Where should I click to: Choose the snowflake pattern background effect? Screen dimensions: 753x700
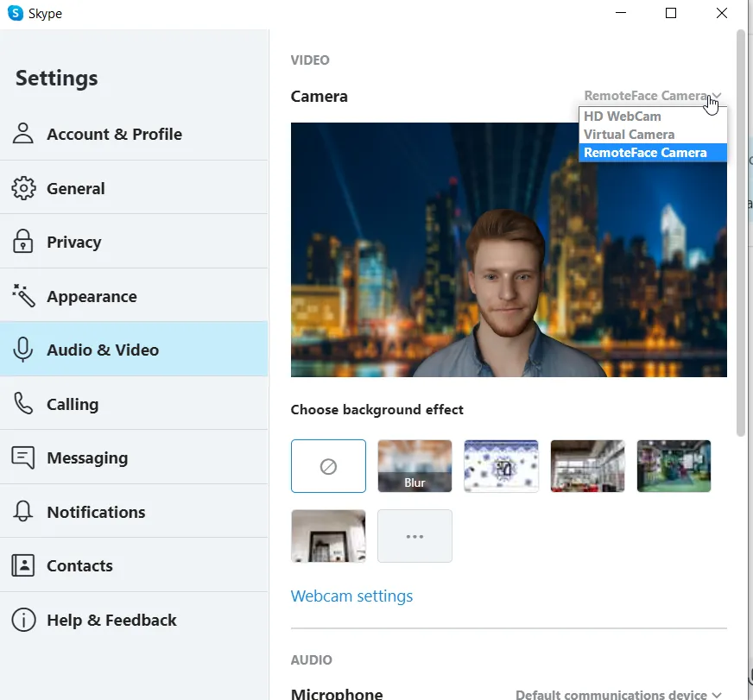(x=502, y=466)
